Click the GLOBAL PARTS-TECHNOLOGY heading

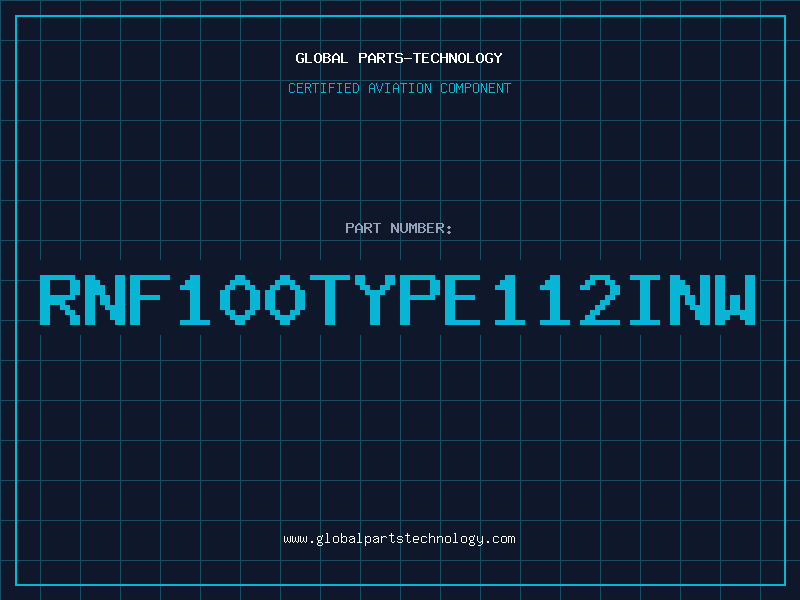point(399,58)
